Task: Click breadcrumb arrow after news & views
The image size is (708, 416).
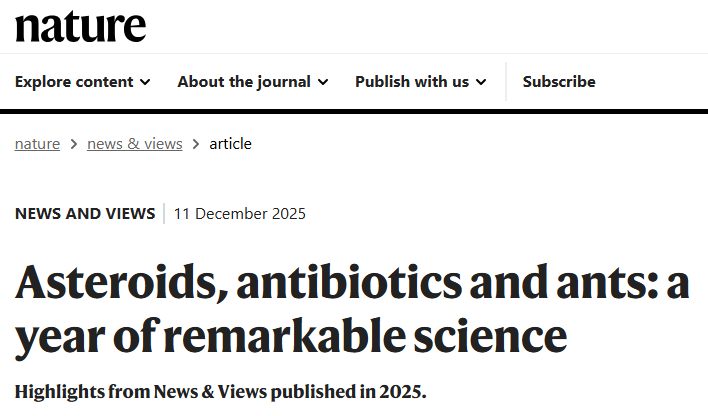Action: tap(196, 144)
